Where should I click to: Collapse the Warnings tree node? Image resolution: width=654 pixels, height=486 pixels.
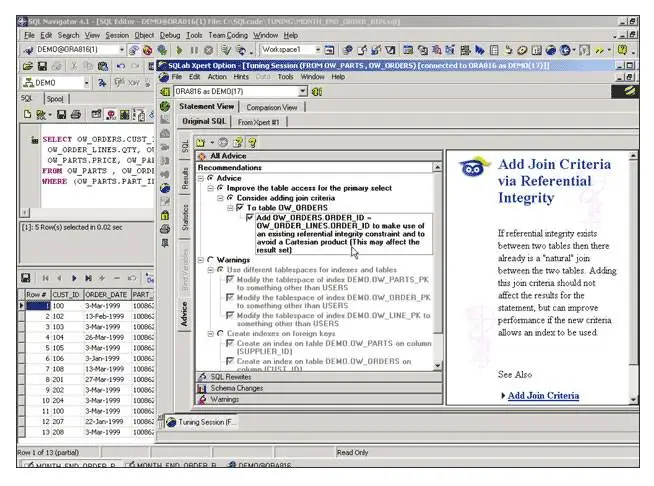[201, 260]
